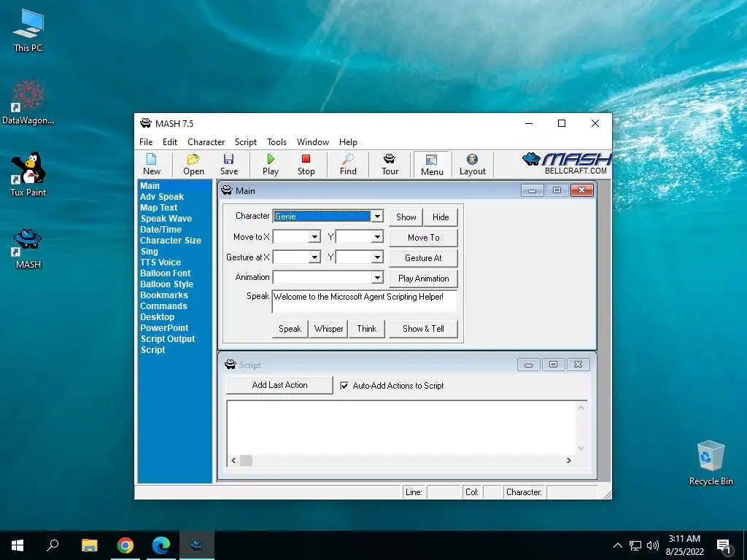Open the volume control in system tray
The image size is (747, 560).
[x=653, y=545]
